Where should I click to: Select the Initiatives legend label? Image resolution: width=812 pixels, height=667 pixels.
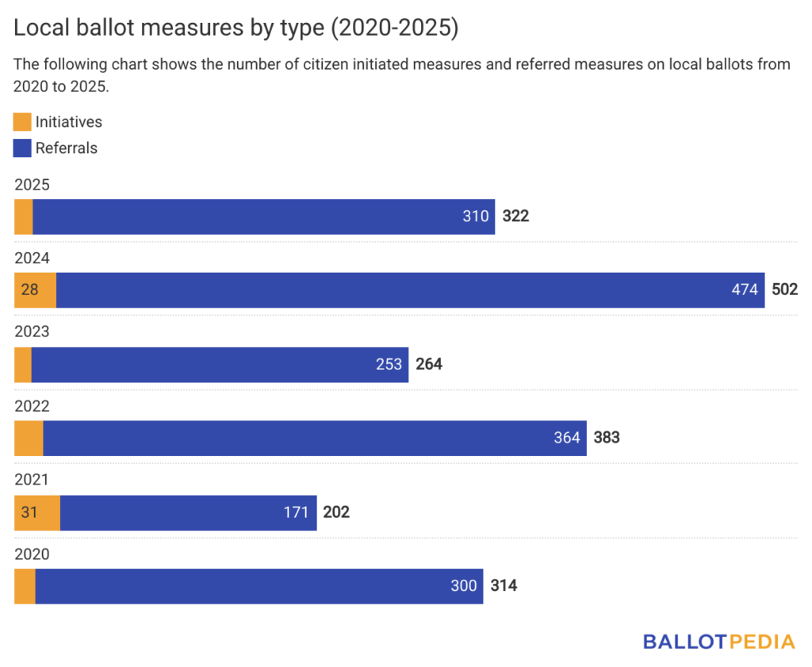tap(69, 122)
